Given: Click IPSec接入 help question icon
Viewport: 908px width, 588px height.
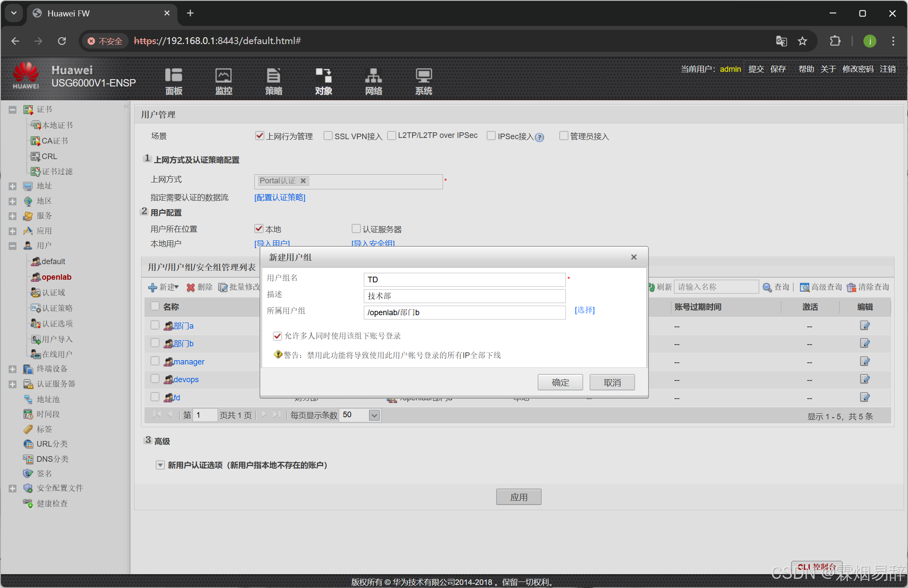Looking at the screenshot, I should [x=539, y=137].
